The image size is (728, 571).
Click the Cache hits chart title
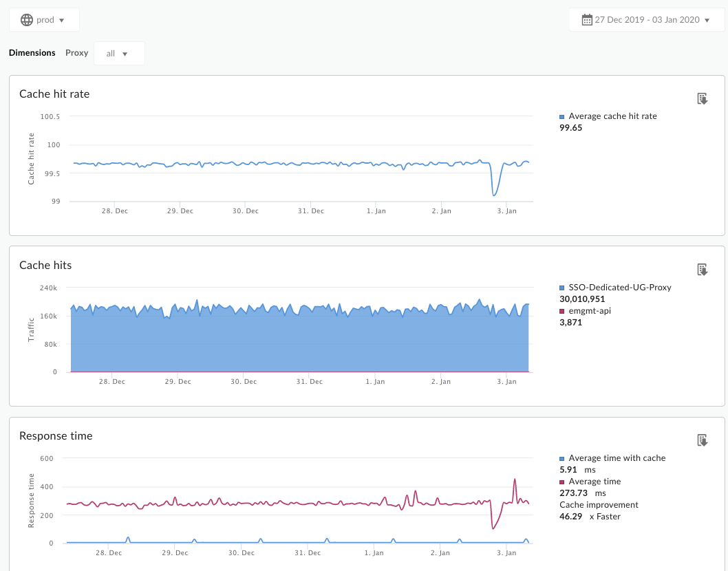coord(45,265)
